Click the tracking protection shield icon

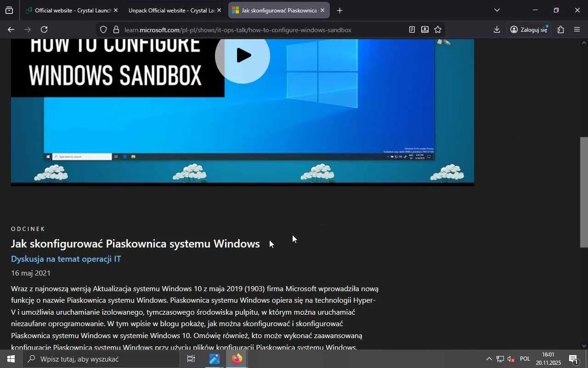(x=103, y=30)
